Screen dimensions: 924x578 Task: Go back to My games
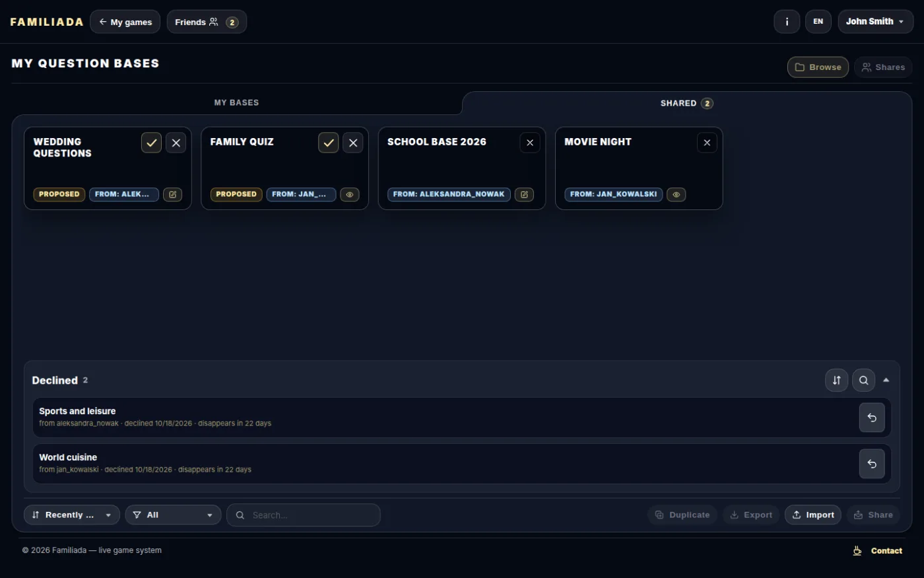(125, 22)
